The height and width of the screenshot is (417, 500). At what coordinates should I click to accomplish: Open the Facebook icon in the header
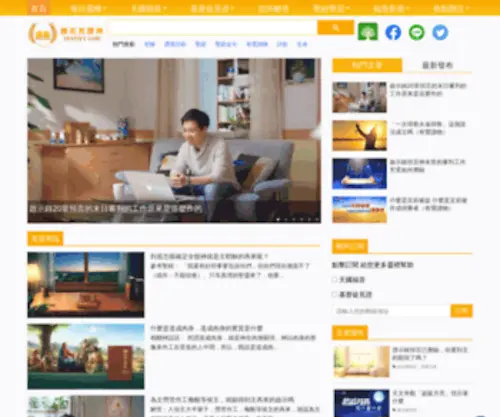[x=393, y=32]
